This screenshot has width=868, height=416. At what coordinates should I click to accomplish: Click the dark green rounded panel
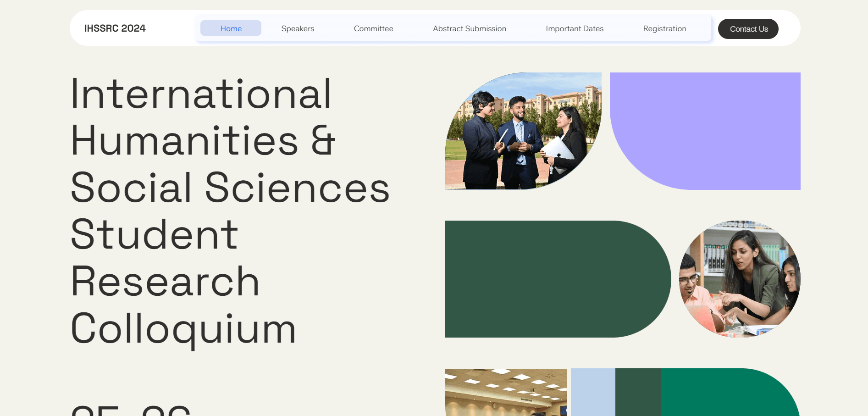point(557,279)
